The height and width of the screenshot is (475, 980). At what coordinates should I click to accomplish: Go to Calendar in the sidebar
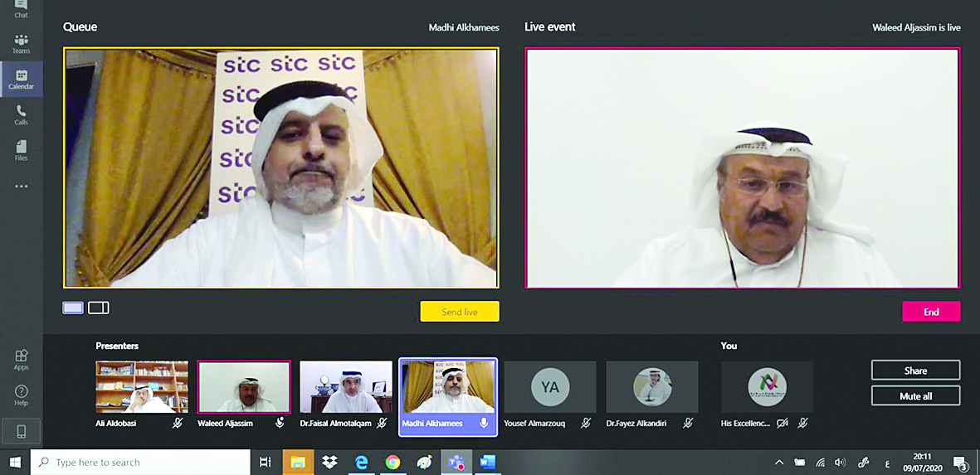(x=21, y=80)
